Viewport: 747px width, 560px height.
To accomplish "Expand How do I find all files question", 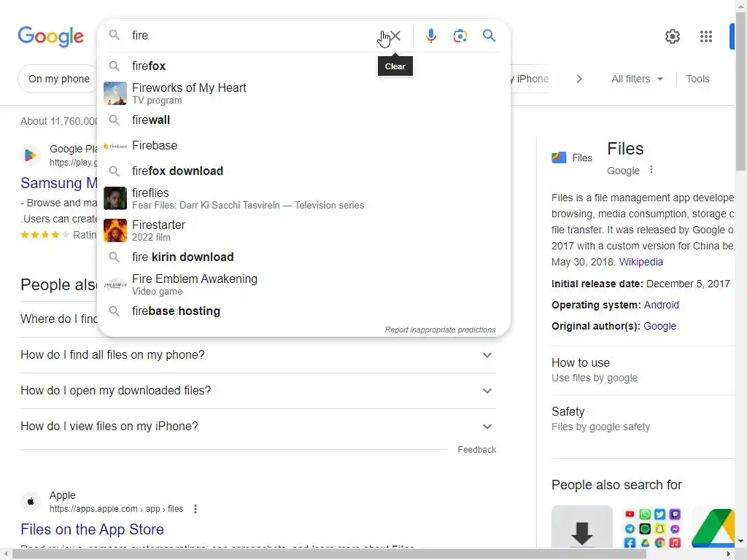I will click(x=258, y=355).
